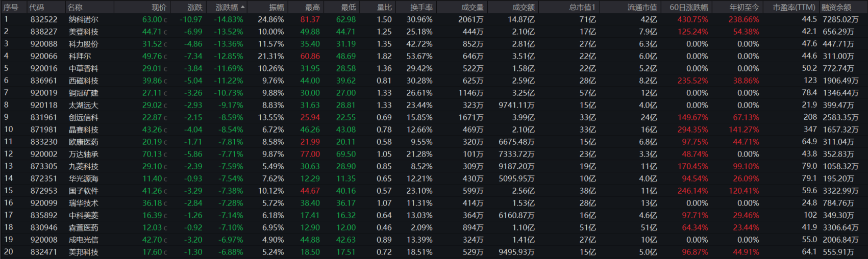Click stock name 铜冠矿建
Image resolution: width=868 pixels, height=259 pixels.
(84, 93)
